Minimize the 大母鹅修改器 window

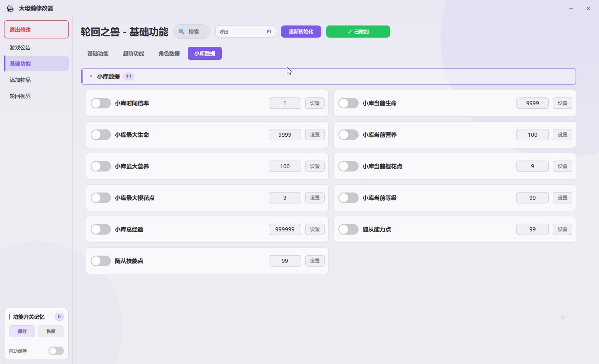pos(571,8)
